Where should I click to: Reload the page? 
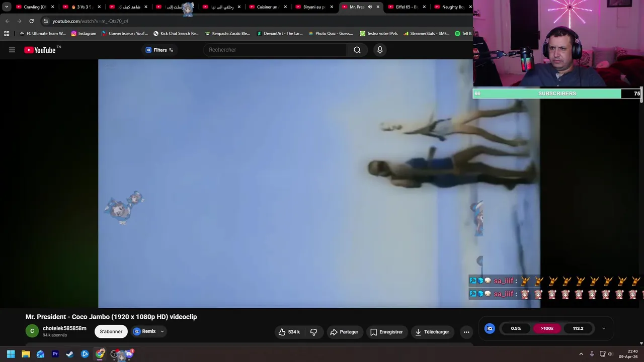(31, 21)
